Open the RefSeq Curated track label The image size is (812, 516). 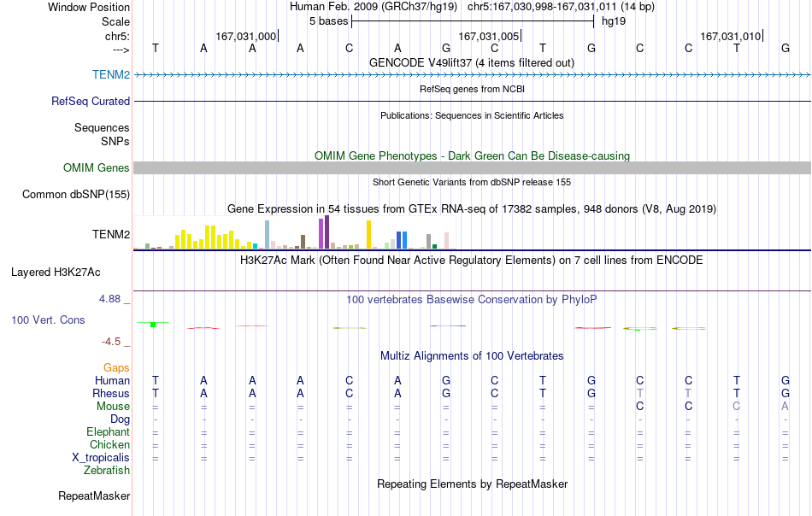pos(91,101)
